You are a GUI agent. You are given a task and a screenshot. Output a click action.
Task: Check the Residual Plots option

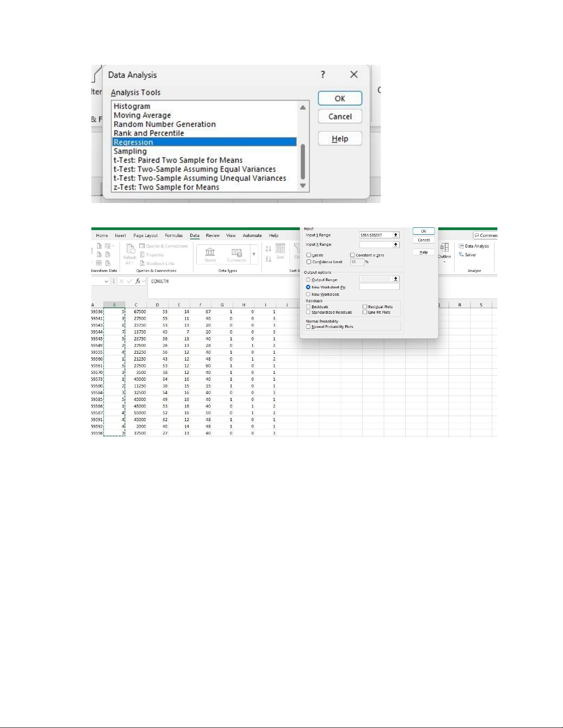pyautogui.click(x=365, y=307)
